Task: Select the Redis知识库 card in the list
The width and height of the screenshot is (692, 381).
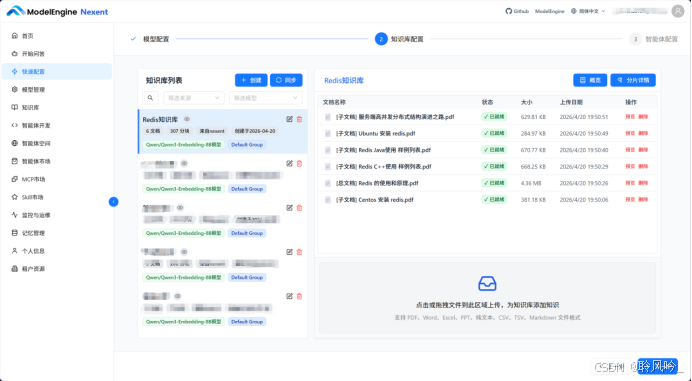Action: click(x=222, y=132)
